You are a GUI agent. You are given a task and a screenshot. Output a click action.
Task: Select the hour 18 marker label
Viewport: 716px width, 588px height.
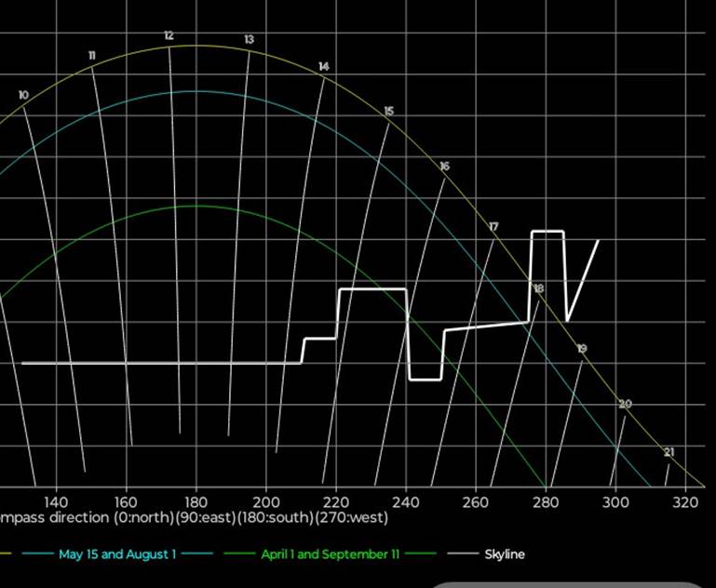pyautogui.click(x=539, y=288)
